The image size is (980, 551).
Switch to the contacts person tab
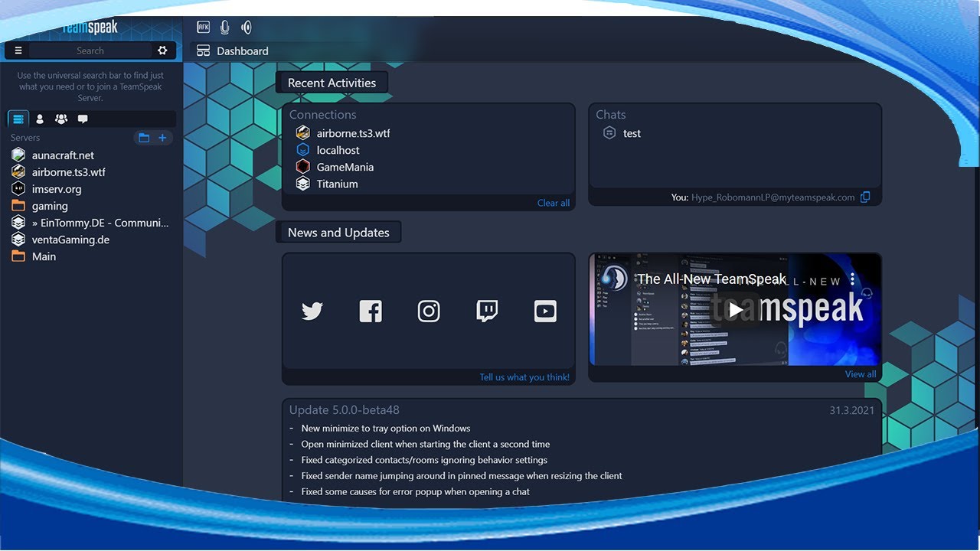pos(40,119)
